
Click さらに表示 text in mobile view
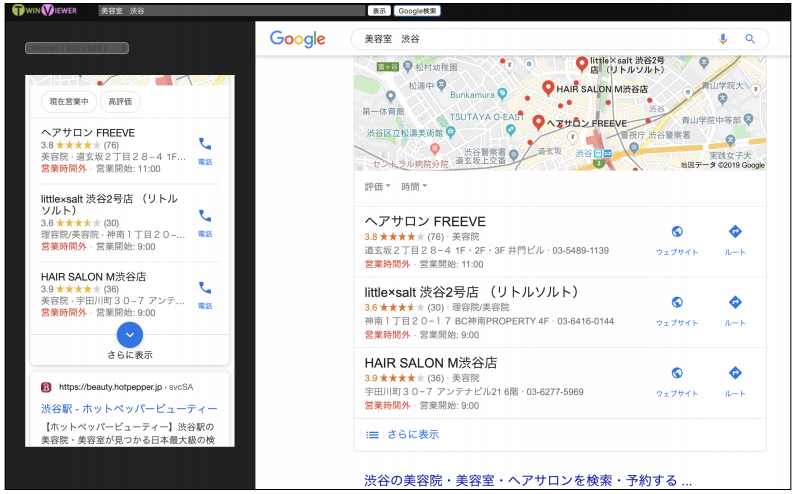(129, 355)
